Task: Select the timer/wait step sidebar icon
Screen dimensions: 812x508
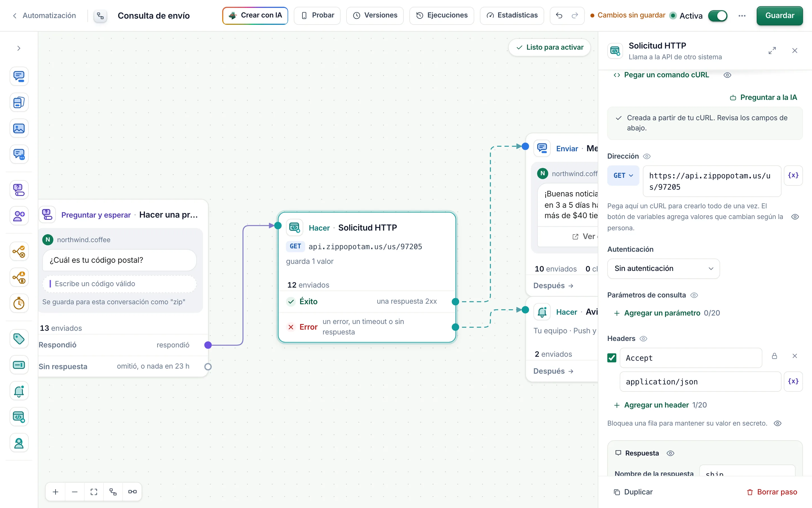Action: 19,303
